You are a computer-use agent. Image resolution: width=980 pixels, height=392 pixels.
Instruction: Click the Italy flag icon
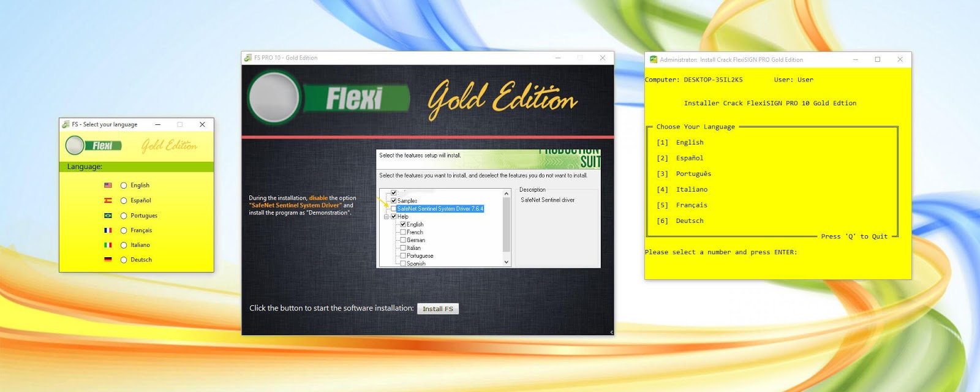(108, 245)
